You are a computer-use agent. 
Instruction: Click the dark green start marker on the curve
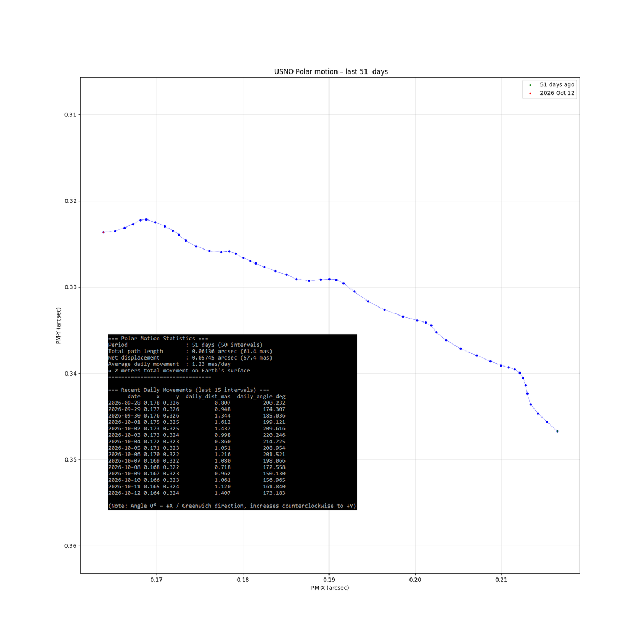557,431
